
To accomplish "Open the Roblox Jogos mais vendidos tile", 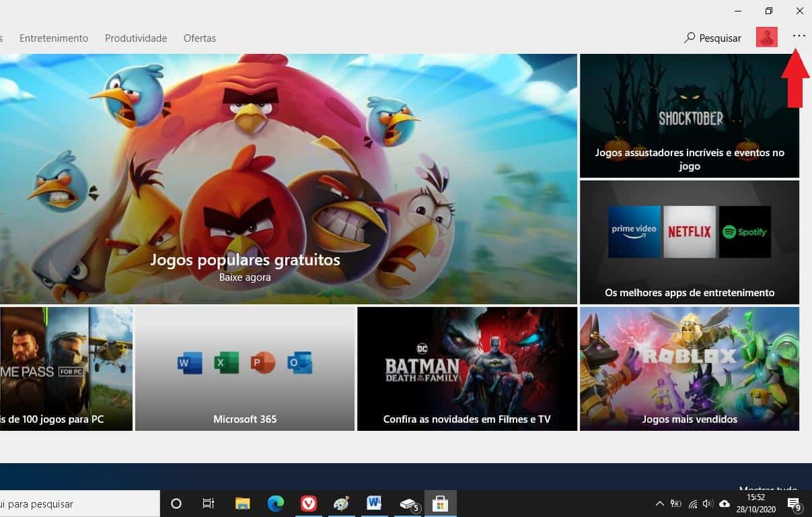I will coord(690,369).
